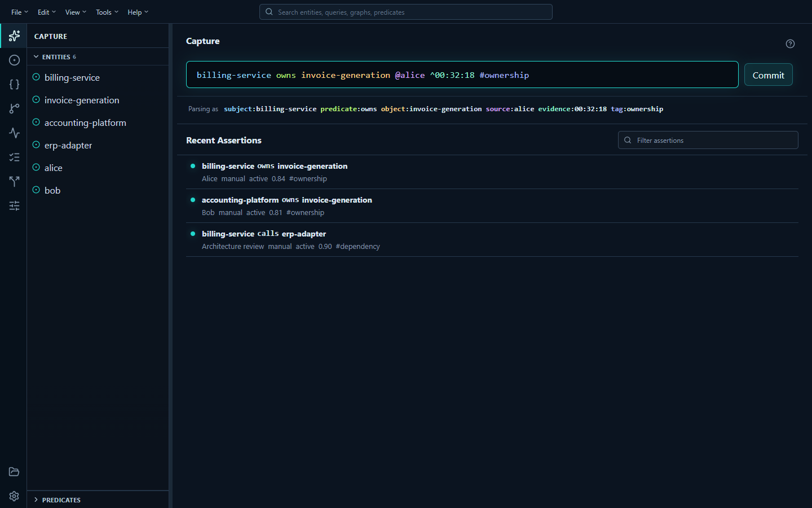Click the 'source:alice' parsed token
This screenshot has height=508, width=812.
pyautogui.click(x=510, y=109)
